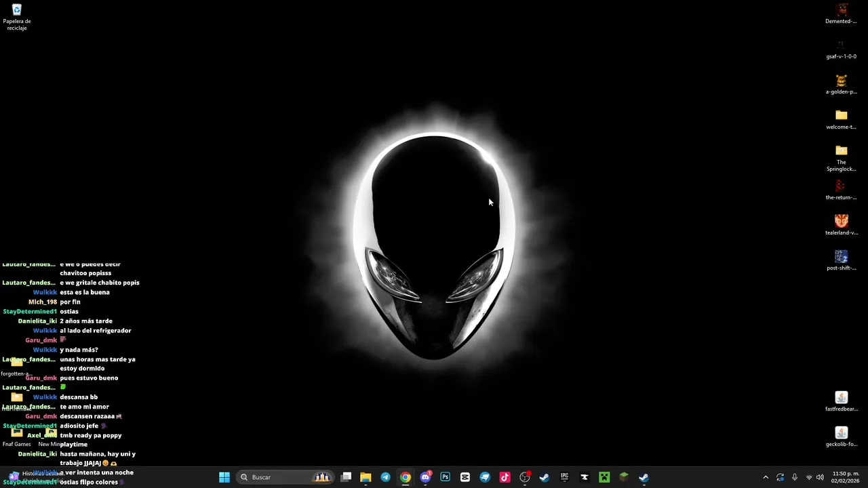Click the chat username Axel_dmk

point(42,435)
